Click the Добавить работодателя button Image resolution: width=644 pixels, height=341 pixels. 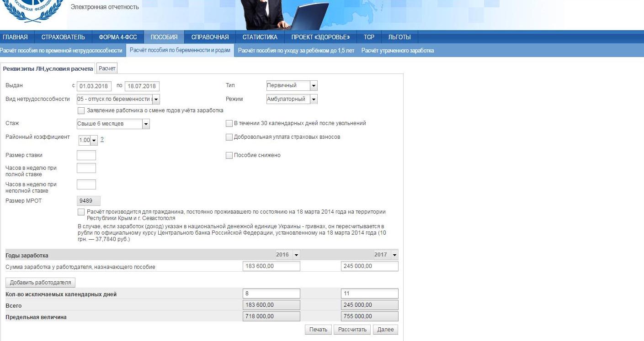coord(40,283)
